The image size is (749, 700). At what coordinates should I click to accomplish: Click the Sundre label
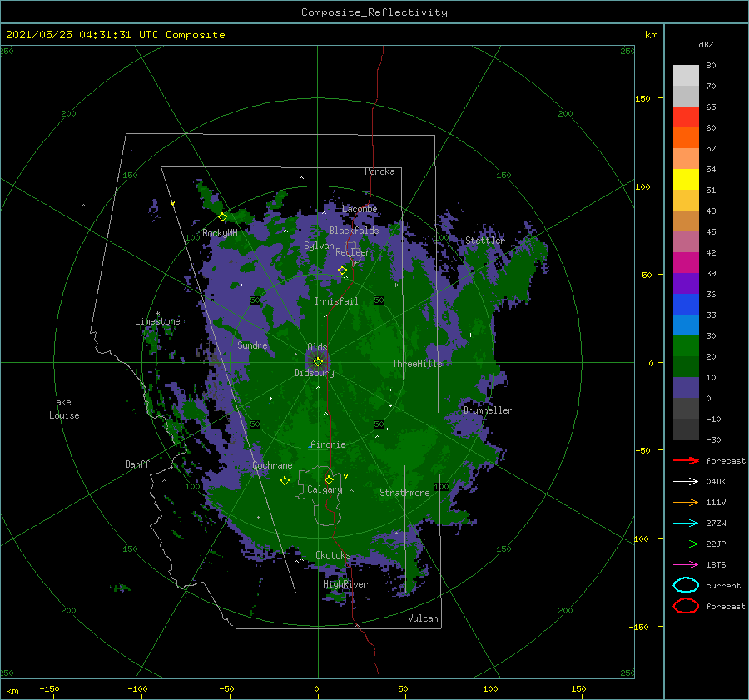[x=252, y=345]
